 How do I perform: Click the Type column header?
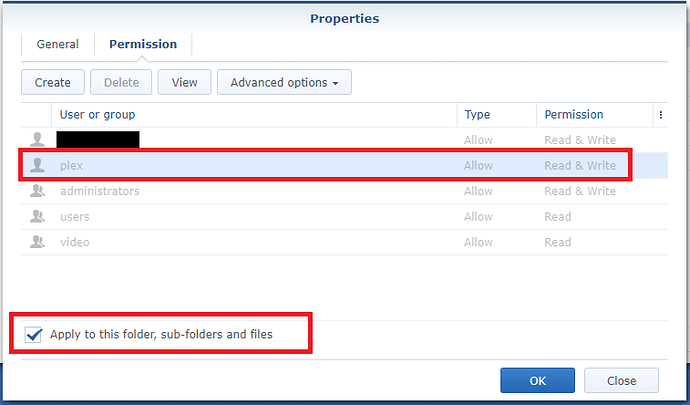point(478,115)
